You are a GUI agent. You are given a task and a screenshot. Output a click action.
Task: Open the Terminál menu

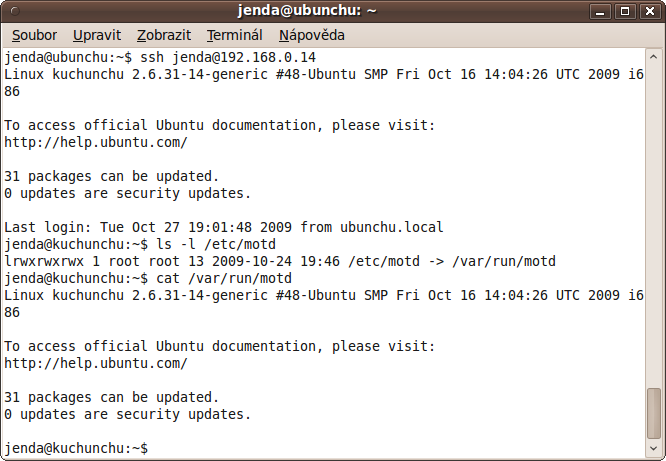(234, 35)
